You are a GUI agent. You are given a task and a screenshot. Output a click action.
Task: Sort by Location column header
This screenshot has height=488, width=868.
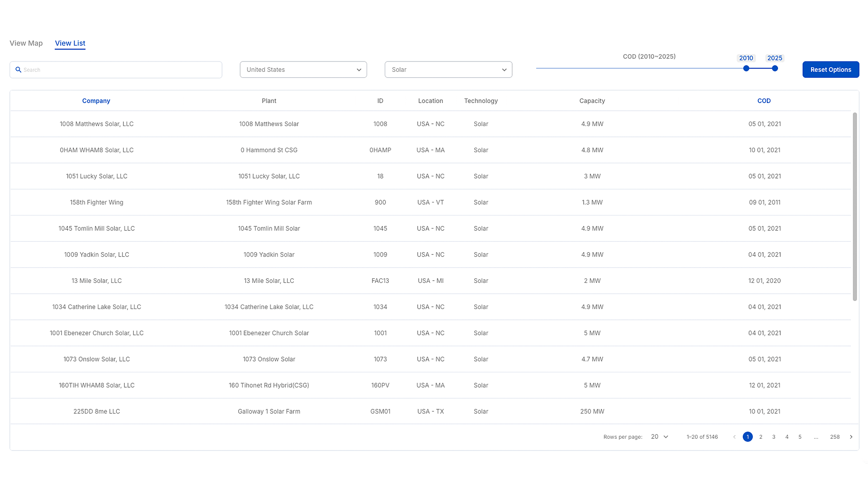[430, 101]
